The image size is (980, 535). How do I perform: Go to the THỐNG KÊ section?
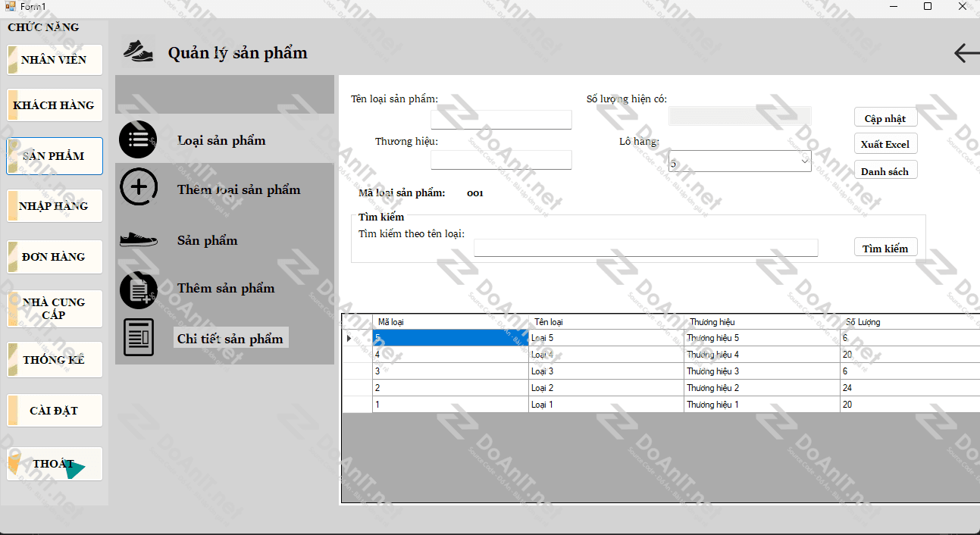(x=55, y=360)
